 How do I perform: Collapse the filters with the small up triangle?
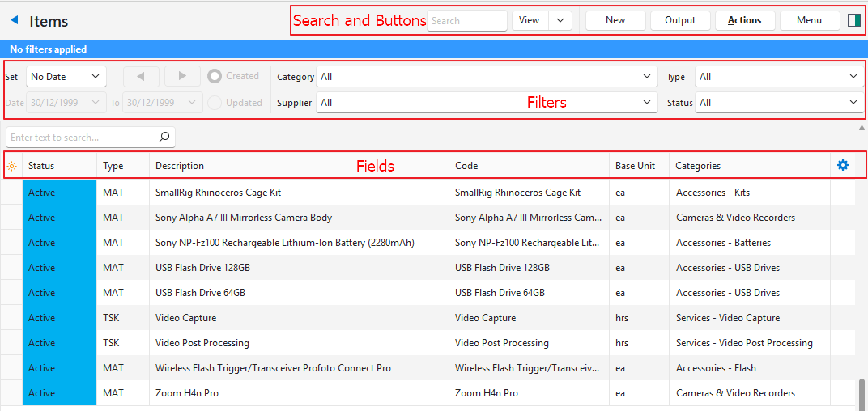[862, 128]
